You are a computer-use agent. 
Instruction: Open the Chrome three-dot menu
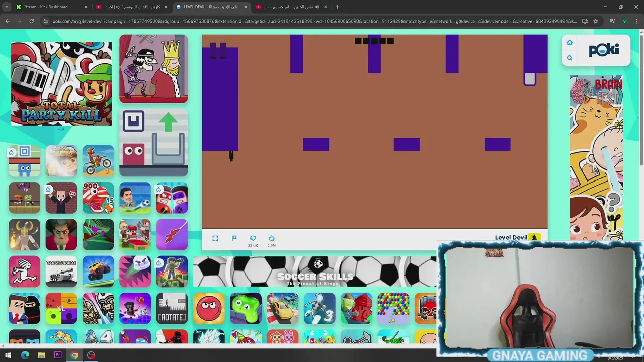pos(636,21)
